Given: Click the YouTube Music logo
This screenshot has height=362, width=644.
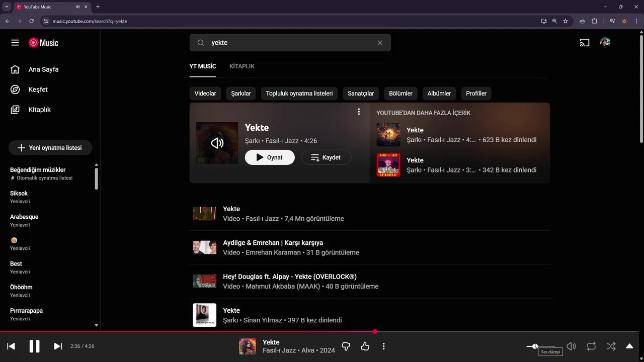Looking at the screenshot, I should coord(43,43).
